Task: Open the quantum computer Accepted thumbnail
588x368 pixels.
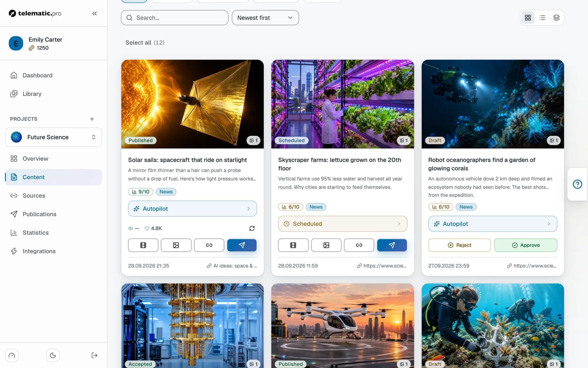Action: pos(192,326)
